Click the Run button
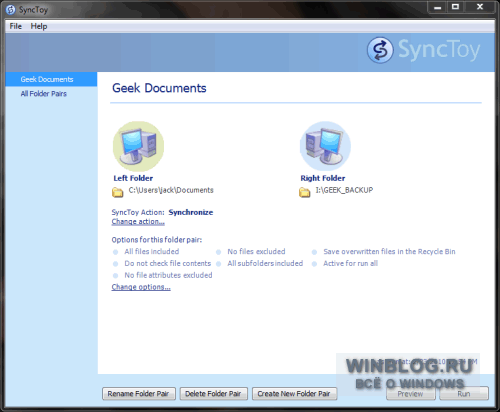 464,394
